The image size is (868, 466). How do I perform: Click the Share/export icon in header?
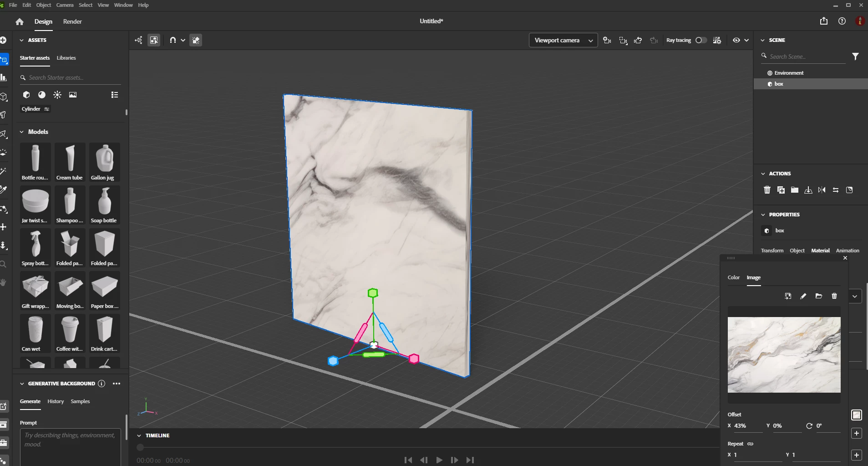click(824, 21)
